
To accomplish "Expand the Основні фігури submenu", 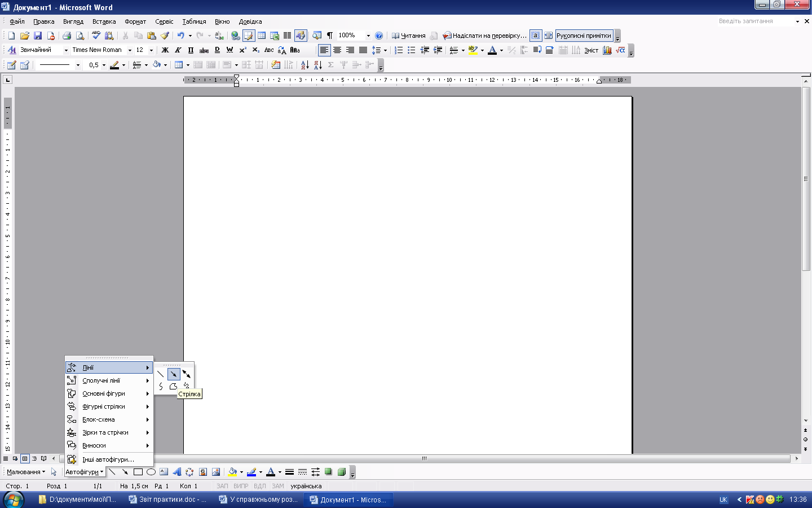I will pos(109,393).
